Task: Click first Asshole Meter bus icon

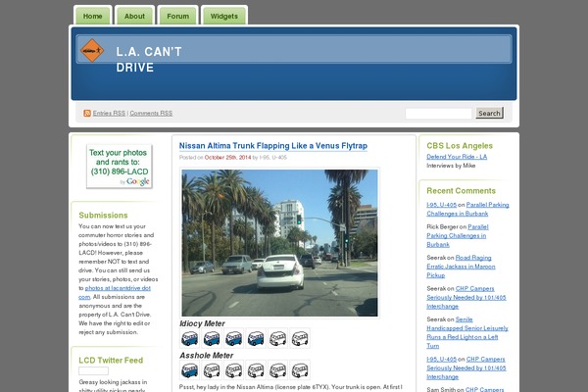Action: pyautogui.click(x=190, y=370)
